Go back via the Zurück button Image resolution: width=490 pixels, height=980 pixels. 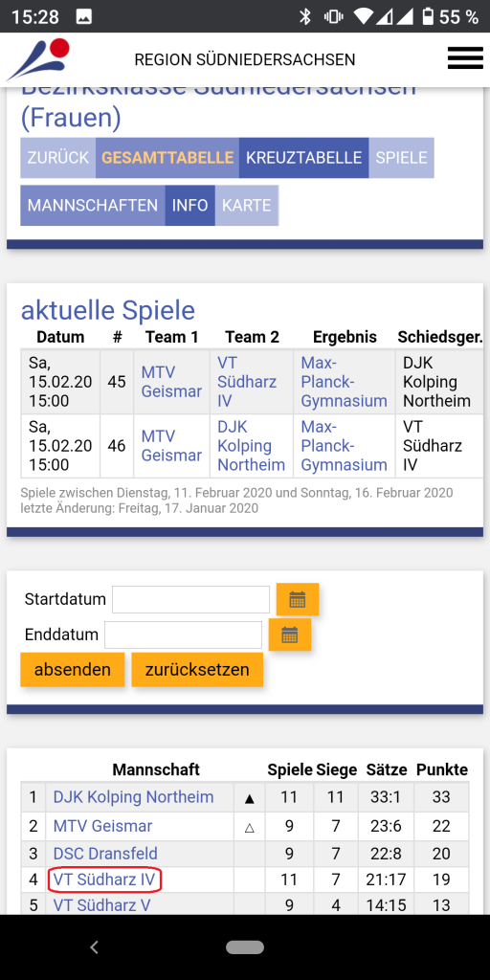pos(58,158)
